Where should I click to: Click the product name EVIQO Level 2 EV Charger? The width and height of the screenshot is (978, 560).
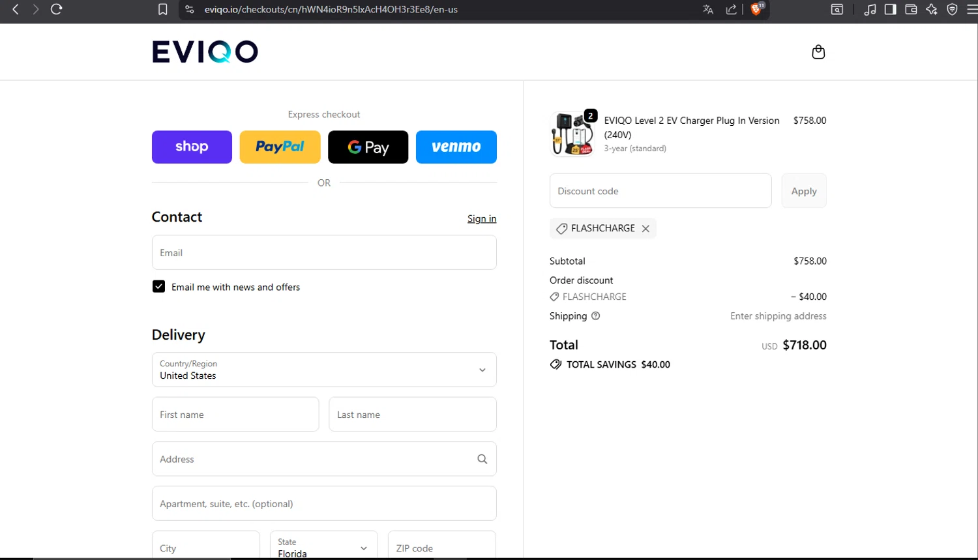pyautogui.click(x=692, y=127)
